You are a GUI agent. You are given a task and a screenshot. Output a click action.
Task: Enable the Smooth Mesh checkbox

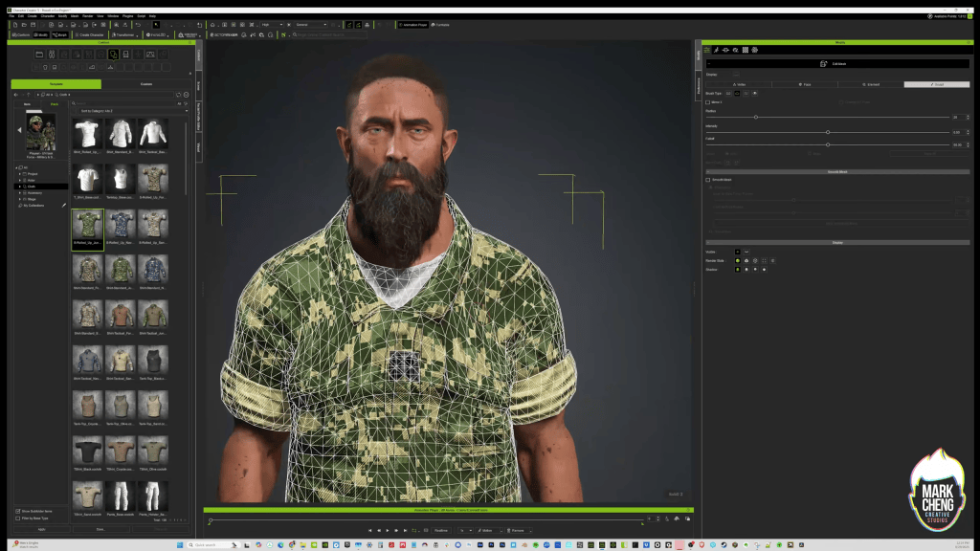click(x=708, y=180)
